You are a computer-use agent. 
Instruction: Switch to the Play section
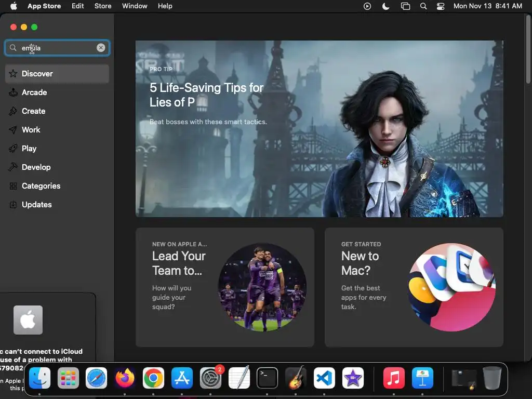[57, 148]
